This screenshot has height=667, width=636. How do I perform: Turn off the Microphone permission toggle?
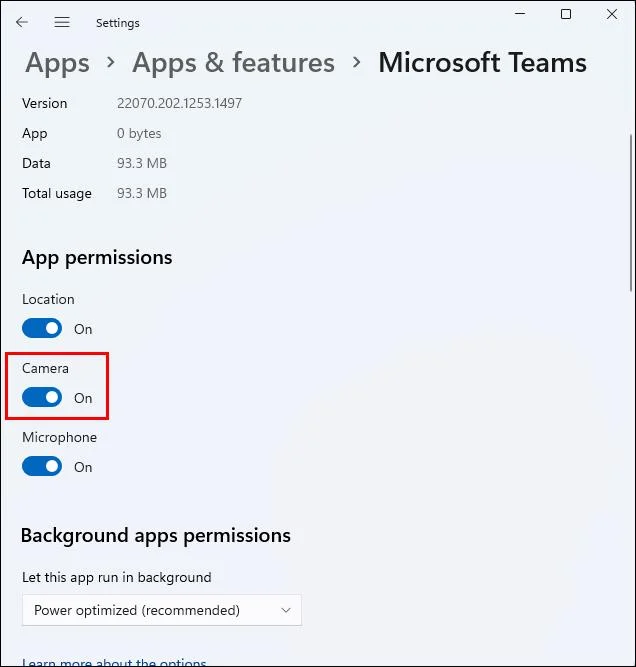(42, 467)
